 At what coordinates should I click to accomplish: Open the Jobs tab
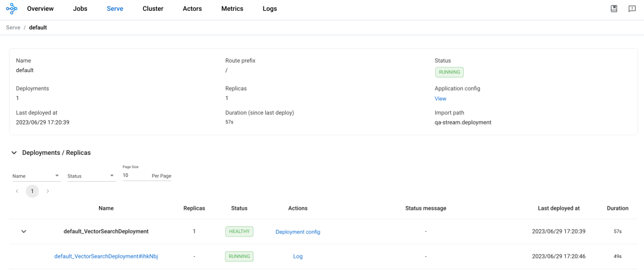[80, 9]
